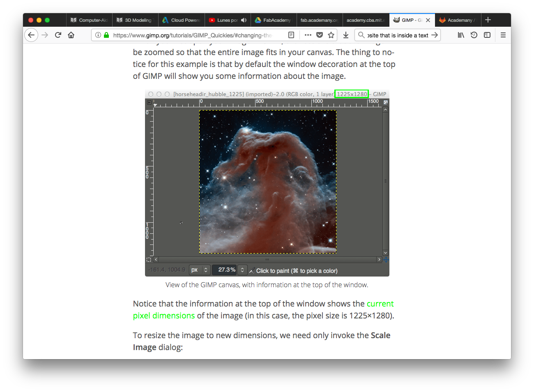
Task: Click the down scroll arrow in the GIMP window
Action: tap(385, 253)
